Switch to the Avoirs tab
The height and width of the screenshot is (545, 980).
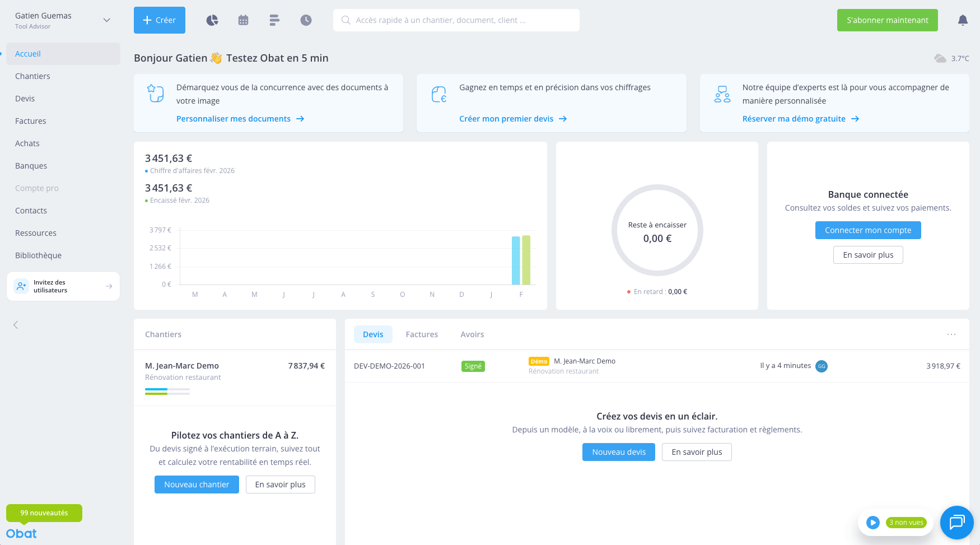472,334
